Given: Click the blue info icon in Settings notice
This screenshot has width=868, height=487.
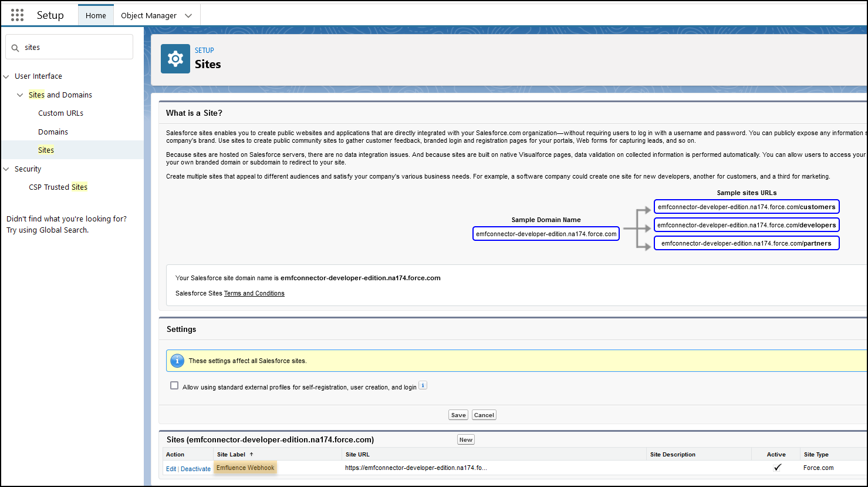Looking at the screenshot, I should click(177, 360).
